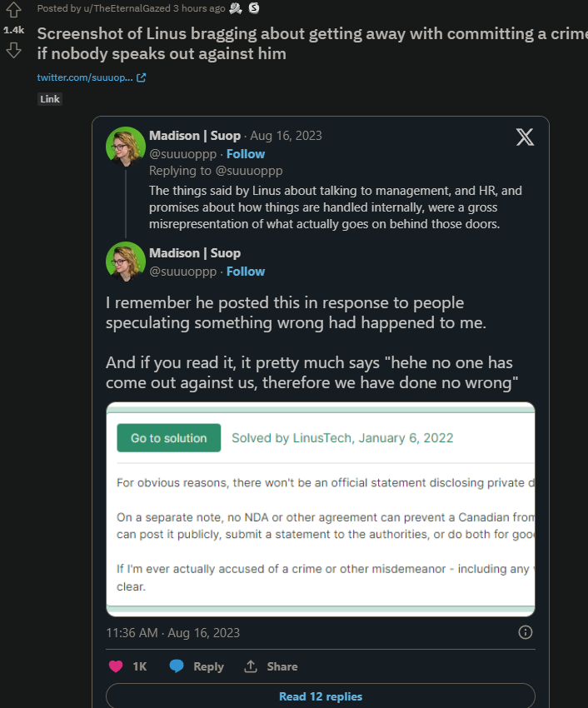This screenshot has height=708, width=588.
Task: Follow @suuuoppp on the first tweet
Action: (246, 154)
